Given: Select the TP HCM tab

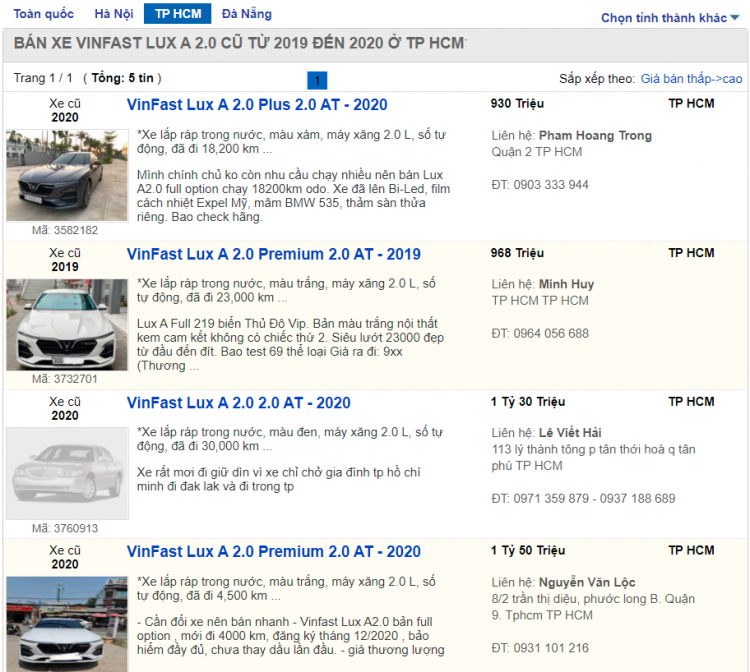Looking at the screenshot, I should click(177, 14).
